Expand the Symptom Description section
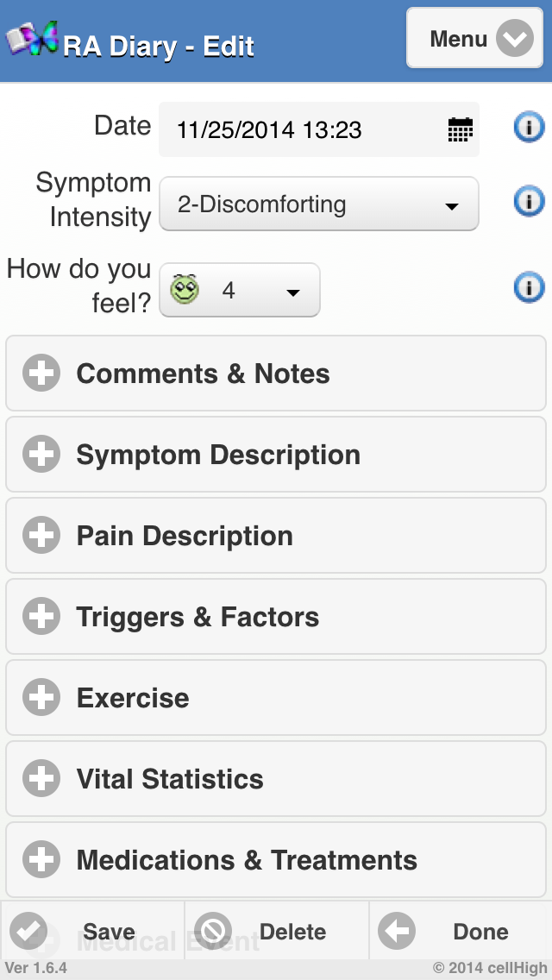The image size is (552, 980). 276,455
